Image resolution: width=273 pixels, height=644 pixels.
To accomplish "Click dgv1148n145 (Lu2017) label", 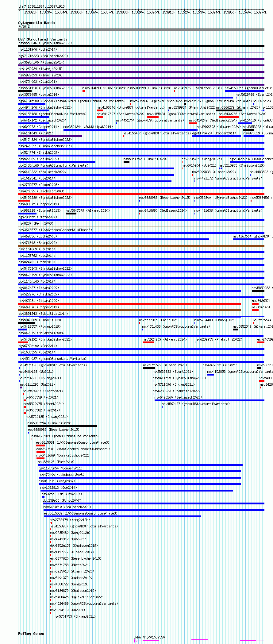I will [37, 281].
